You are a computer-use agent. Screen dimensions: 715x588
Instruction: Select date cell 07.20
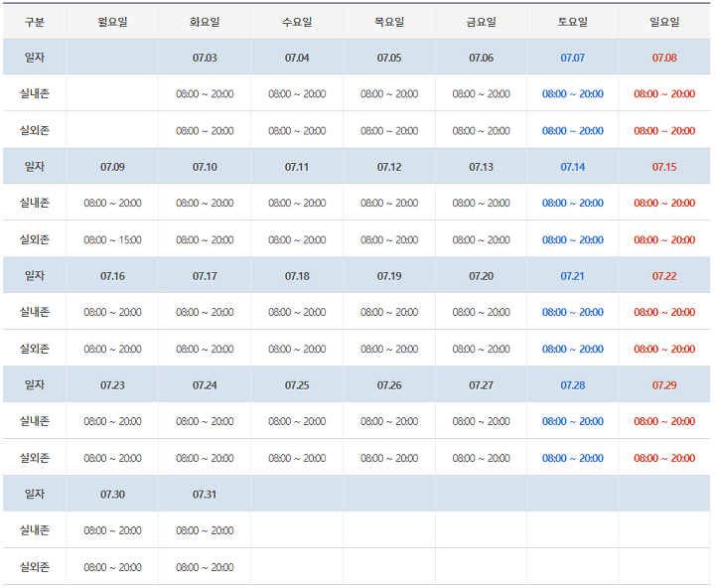click(x=481, y=276)
